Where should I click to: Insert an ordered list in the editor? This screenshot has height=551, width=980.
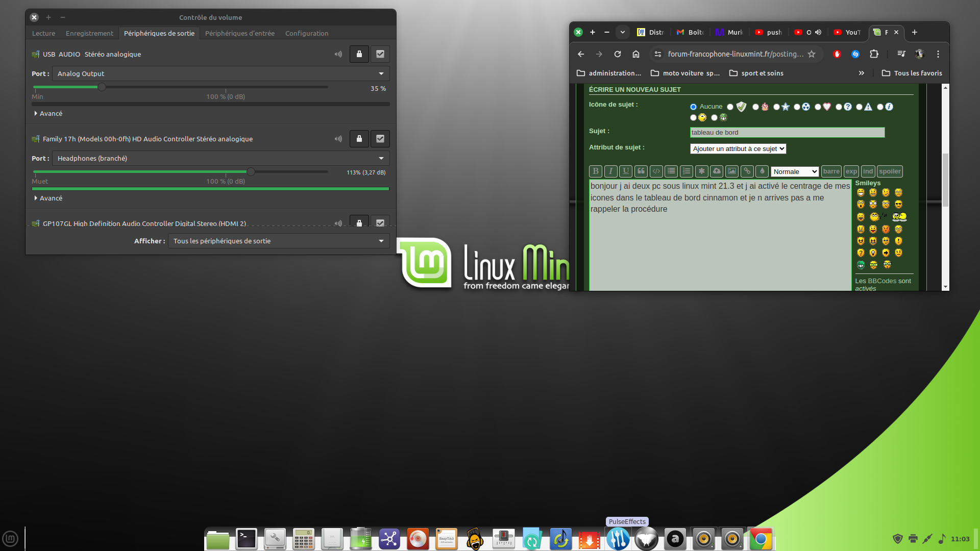point(687,171)
